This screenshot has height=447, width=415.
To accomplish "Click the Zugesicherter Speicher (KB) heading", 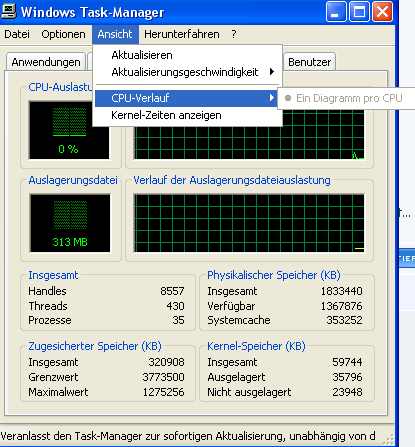I will click(x=95, y=346).
